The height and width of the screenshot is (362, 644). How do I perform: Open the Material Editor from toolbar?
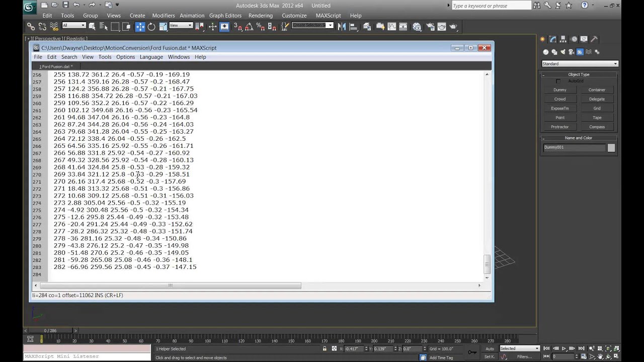417,27
